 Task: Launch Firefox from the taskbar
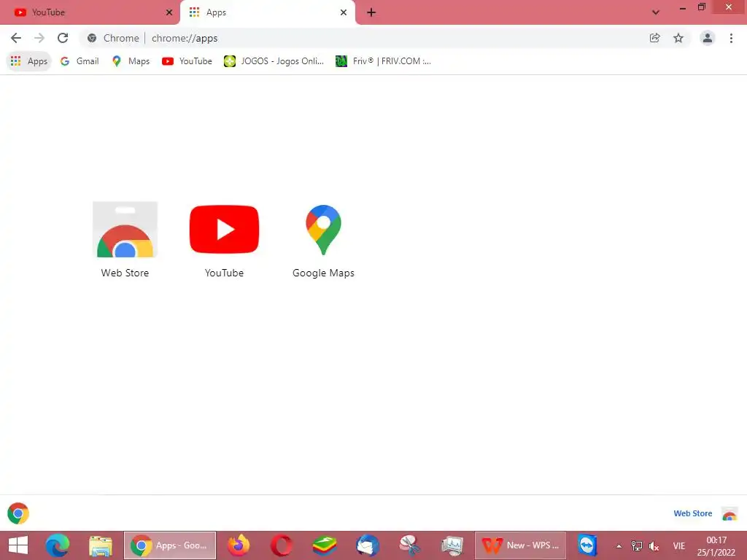pos(239,545)
